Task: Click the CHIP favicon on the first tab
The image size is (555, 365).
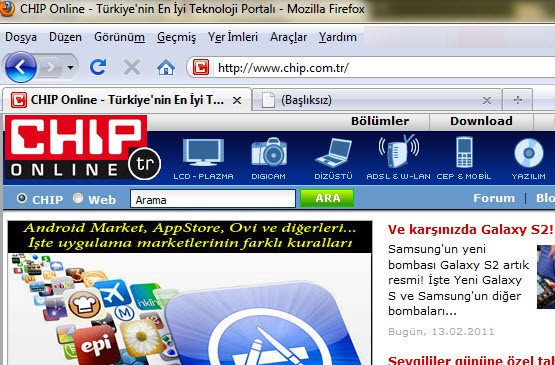Action: tap(19, 100)
